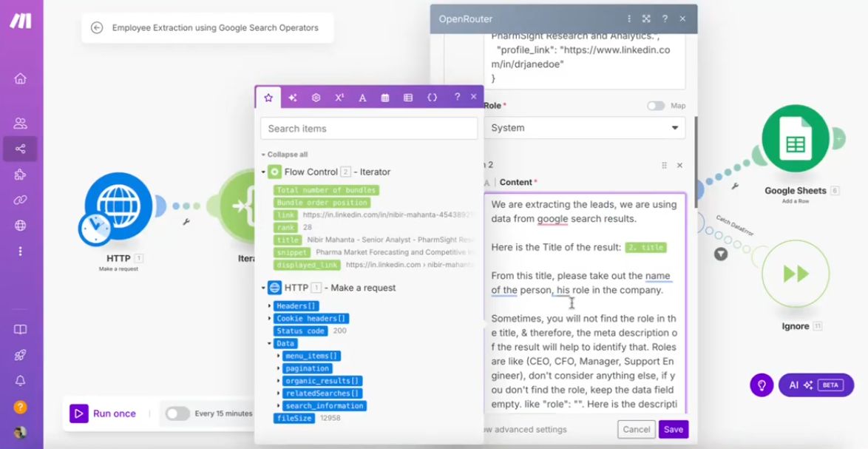Viewport: 868px width, 449px height.
Task: Open the Help question mark in sidebar
Action: 21,407
